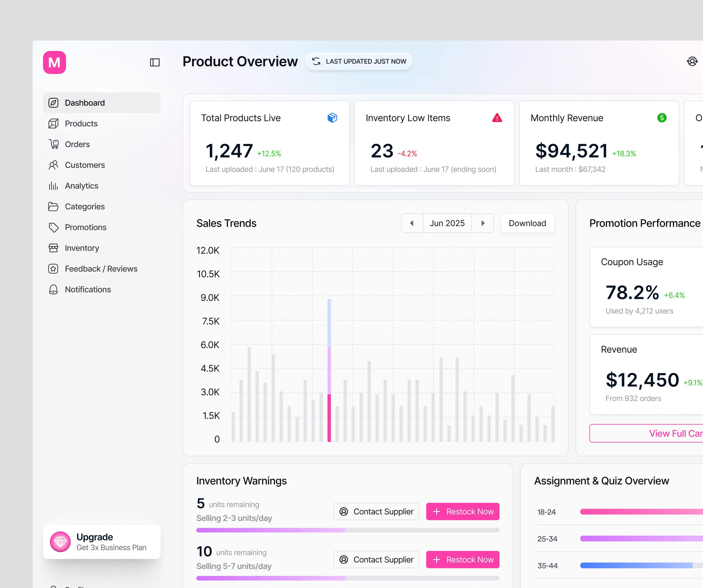Click View Full Campaign button
Viewport: 703px width, 588px height.
[646, 433]
